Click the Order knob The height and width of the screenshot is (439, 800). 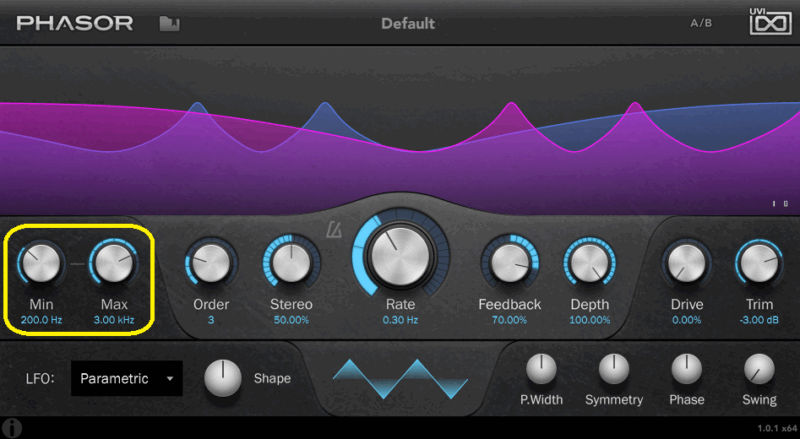click(x=211, y=263)
